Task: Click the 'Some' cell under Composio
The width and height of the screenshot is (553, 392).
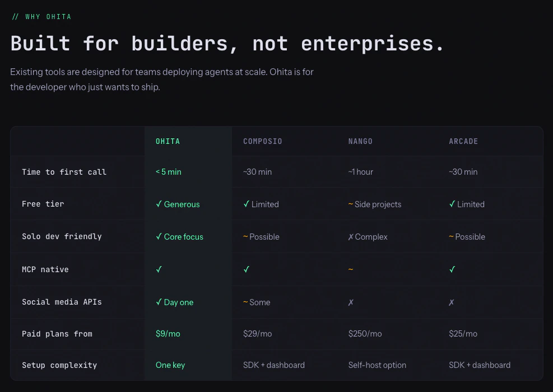Action: pyautogui.click(x=257, y=302)
